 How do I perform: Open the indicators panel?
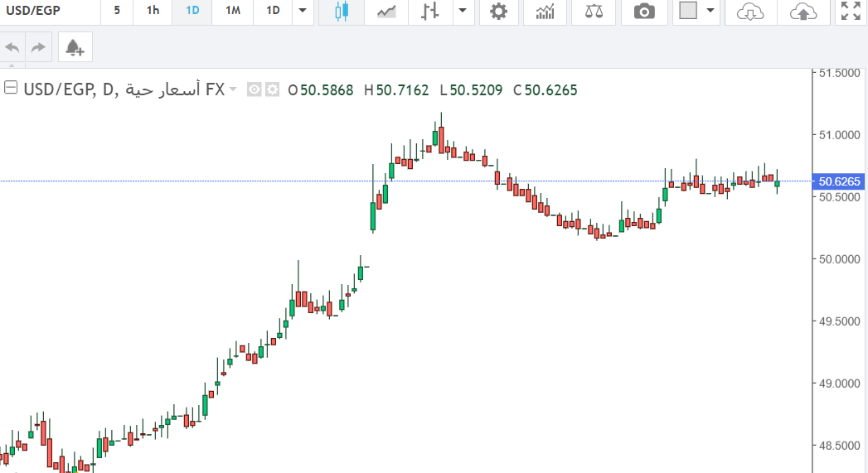pos(546,12)
